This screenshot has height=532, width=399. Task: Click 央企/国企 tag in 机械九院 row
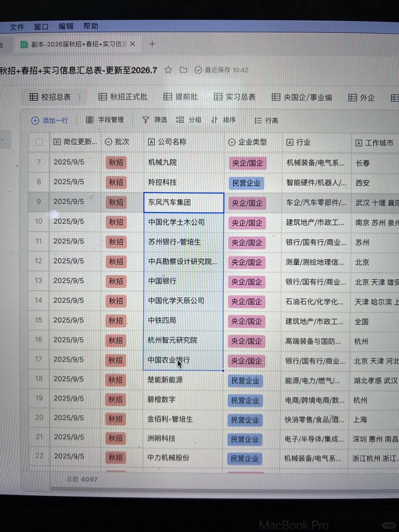click(x=248, y=163)
